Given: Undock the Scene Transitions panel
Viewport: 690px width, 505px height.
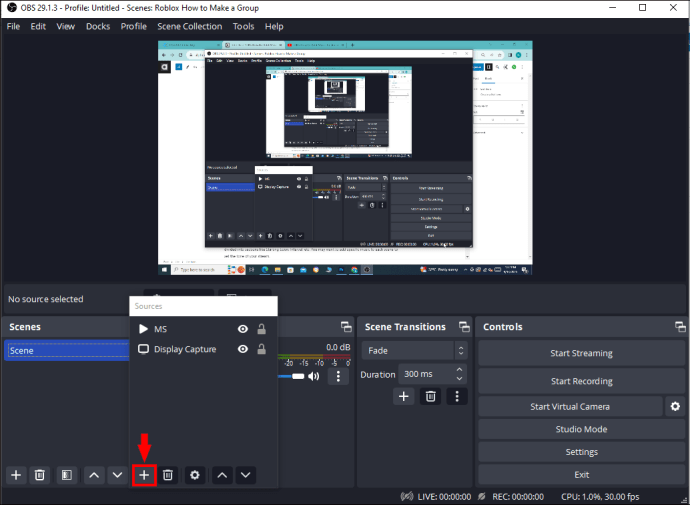Looking at the screenshot, I should pos(464,327).
